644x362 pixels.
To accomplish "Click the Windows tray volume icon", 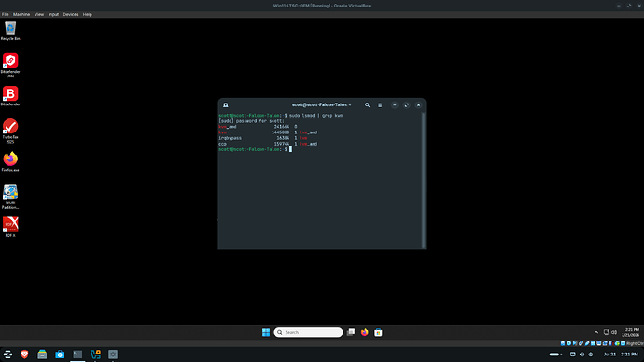I will coord(614,332).
